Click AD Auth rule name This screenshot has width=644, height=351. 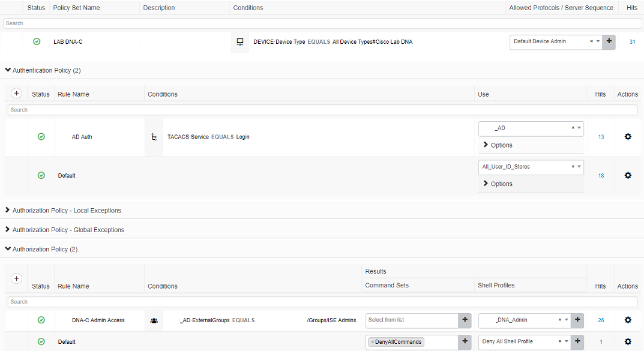(x=82, y=137)
